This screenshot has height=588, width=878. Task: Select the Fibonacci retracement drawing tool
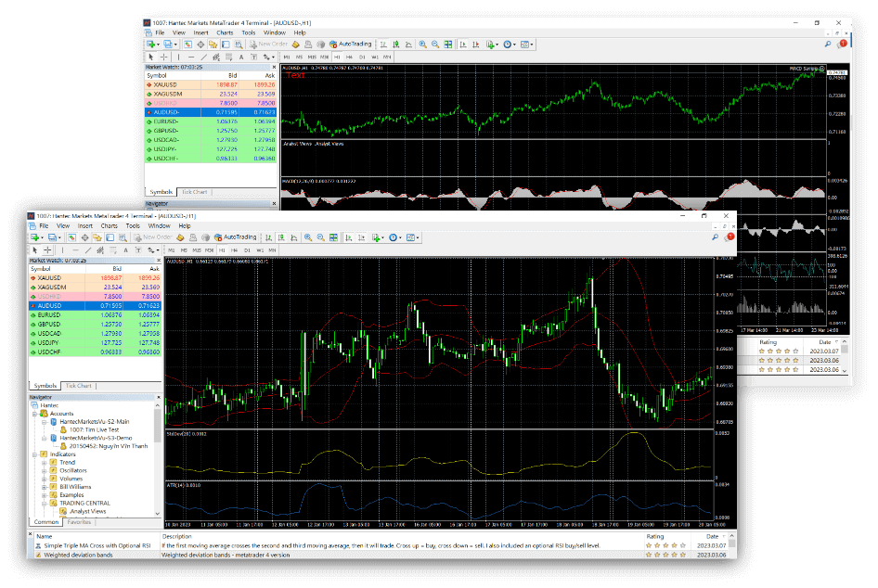[111, 253]
